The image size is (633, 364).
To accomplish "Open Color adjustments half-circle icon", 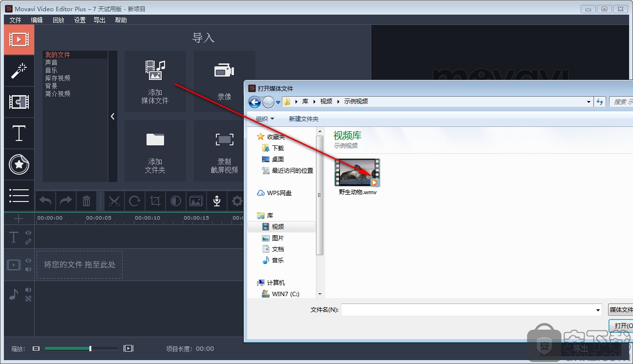I will [176, 201].
